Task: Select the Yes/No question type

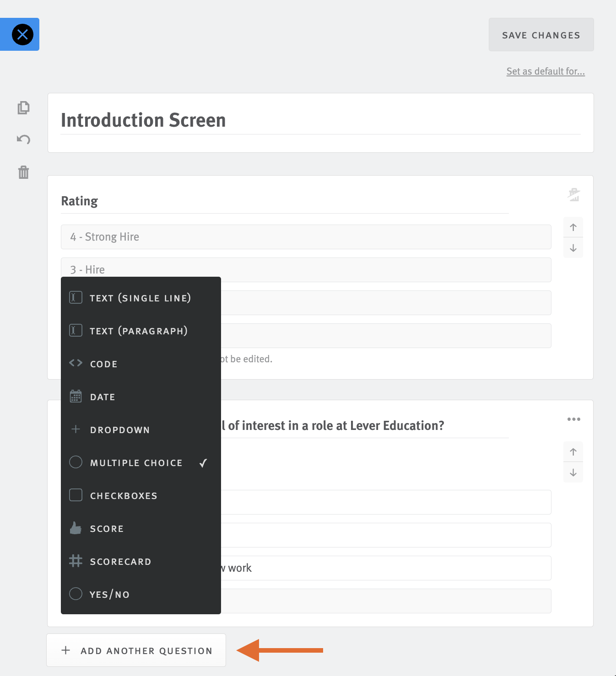Action: (x=109, y=594)
